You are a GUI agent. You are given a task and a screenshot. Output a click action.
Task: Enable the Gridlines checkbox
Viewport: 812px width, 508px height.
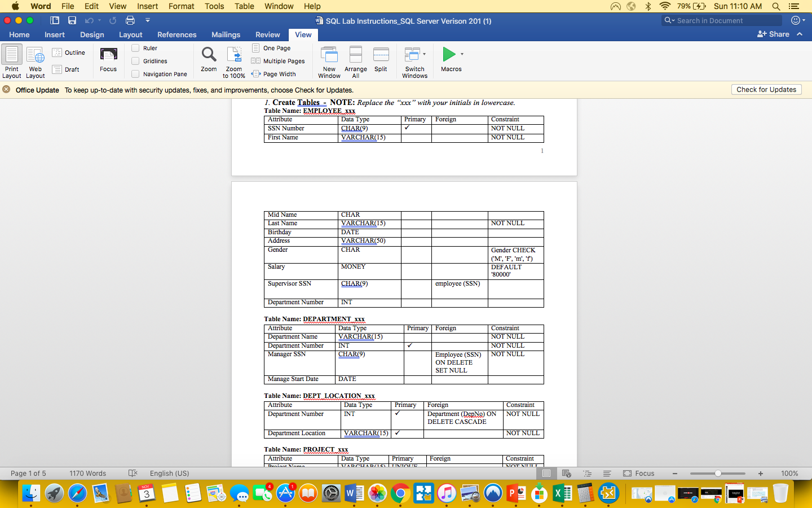[135, 61]
